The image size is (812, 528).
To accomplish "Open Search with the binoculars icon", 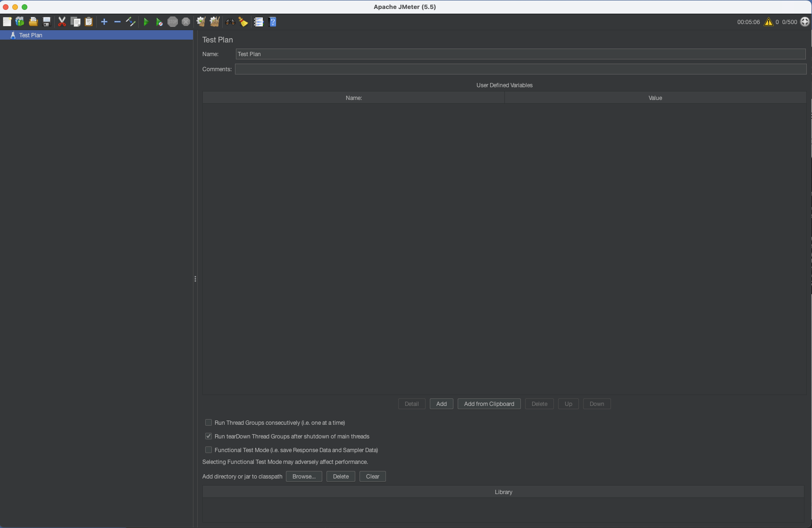I will click(x=230, y=22).
